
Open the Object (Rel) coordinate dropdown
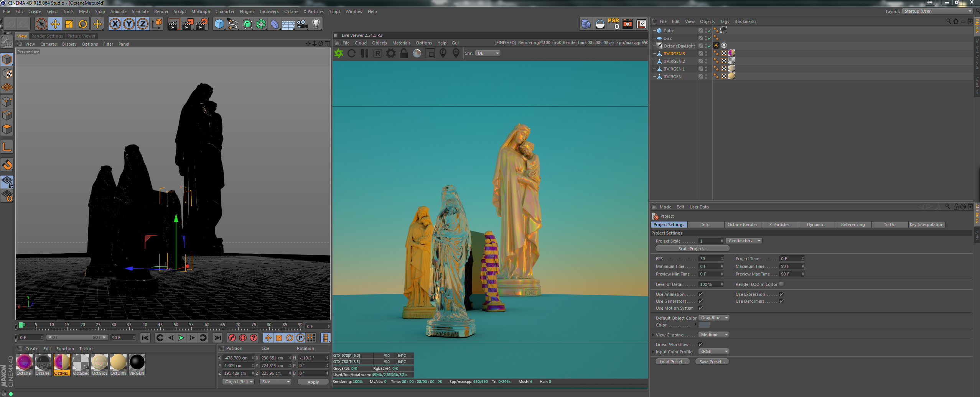pyautogui.click(x=238, y=382)
